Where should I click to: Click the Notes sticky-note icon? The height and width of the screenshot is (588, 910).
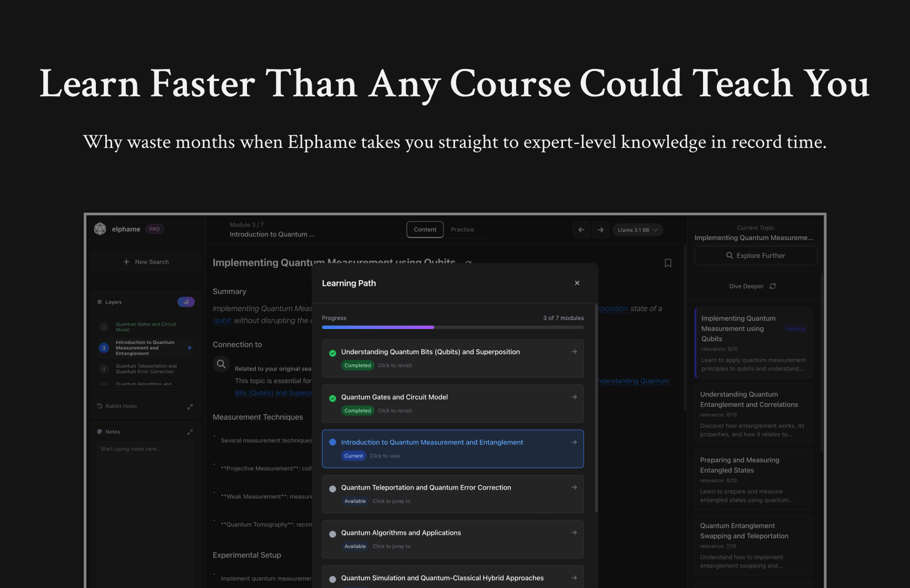[x=100, y=432]
